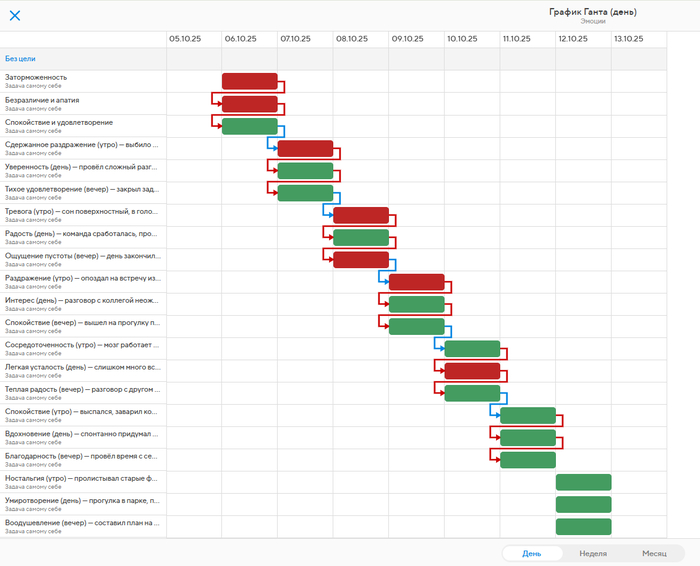Click the 12.10.25 date column header
This screenshot has width=700, height=566.
[x=574, y=39]
